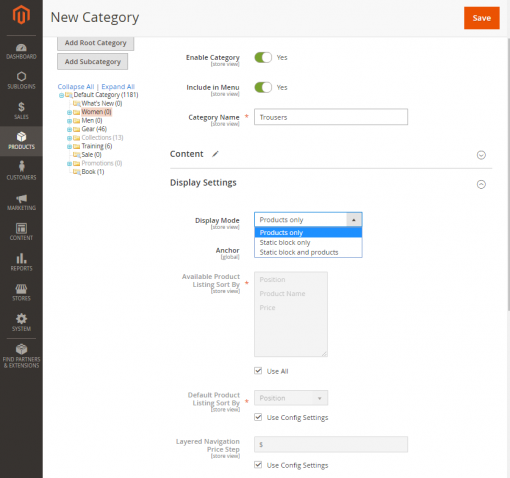This screenshot has height=478, width=510.
Task: Click the Category Name input field
Action: [x=331, y=117]
